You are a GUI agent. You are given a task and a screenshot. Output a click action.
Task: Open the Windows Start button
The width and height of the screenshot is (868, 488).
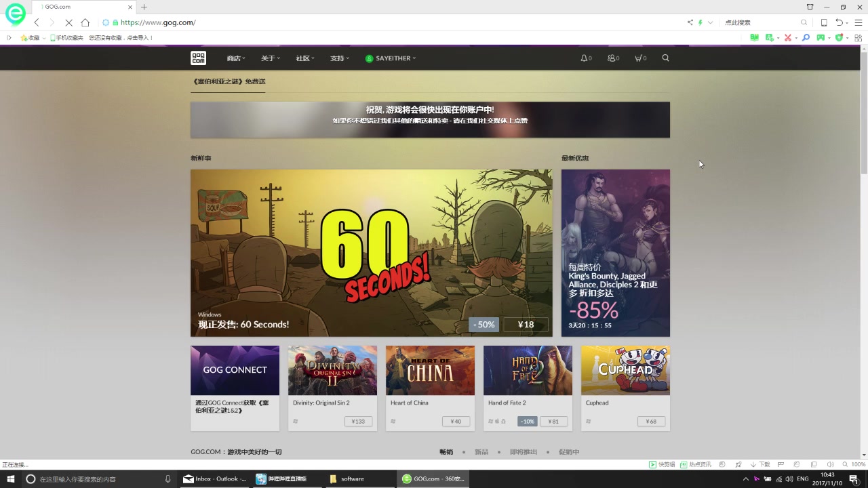(x=11, y=479)
